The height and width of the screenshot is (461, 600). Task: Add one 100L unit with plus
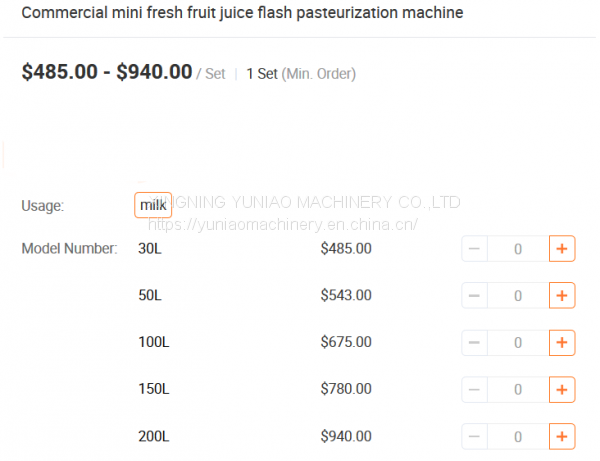562,343
